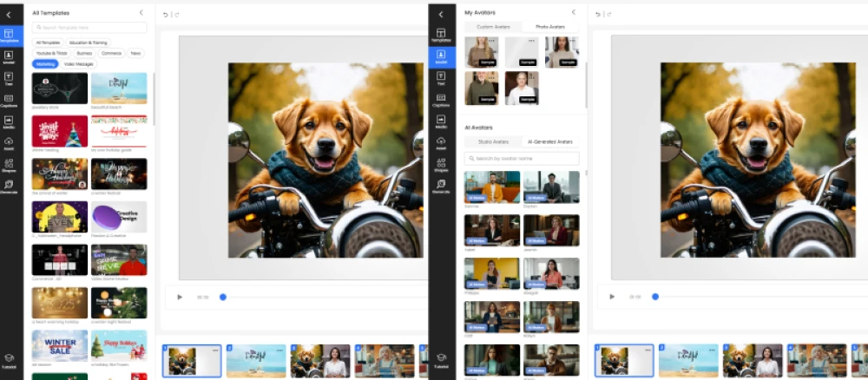Open Text tool beside the My Avatars panel
Image resolution: width=868 pixels, height=380 pixels.
[441, 79]
